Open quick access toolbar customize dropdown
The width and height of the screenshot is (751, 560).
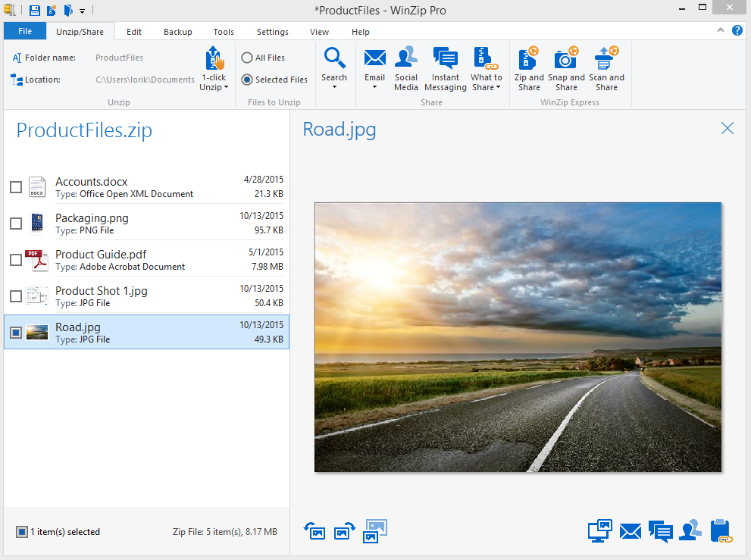point(83,11)
